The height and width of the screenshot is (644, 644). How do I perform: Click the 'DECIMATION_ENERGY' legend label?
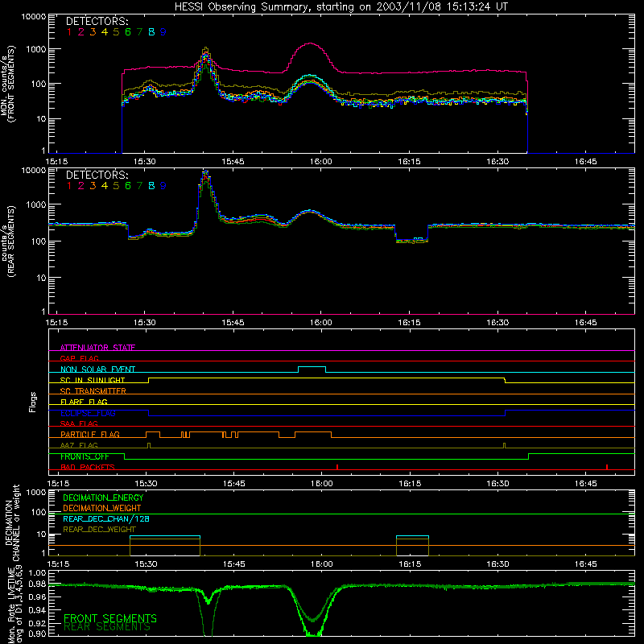tap(103, 497)
